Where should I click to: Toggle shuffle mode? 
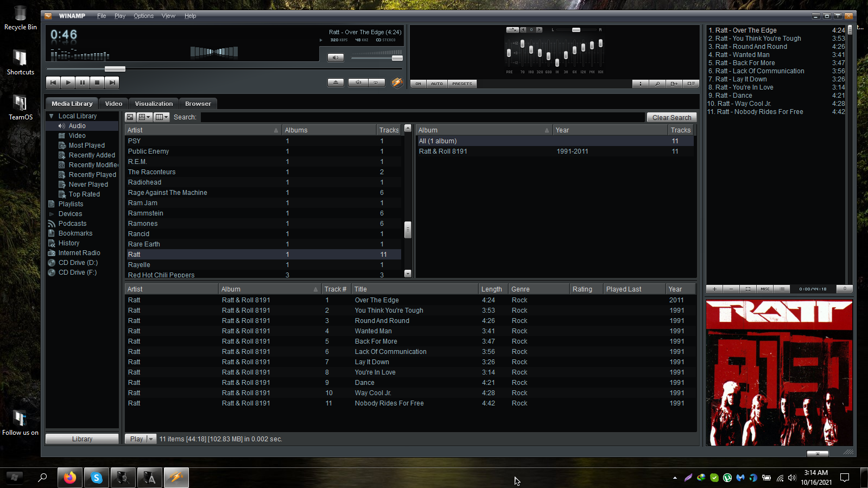358,83
